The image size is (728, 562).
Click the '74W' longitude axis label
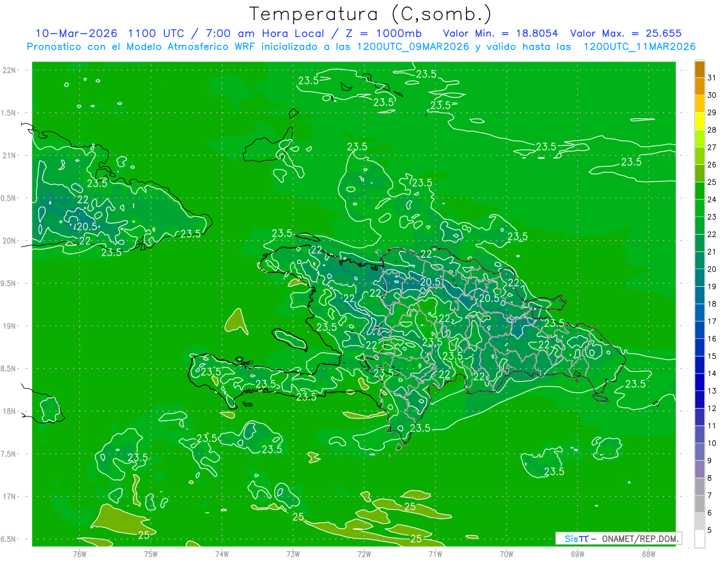point(222,554)
